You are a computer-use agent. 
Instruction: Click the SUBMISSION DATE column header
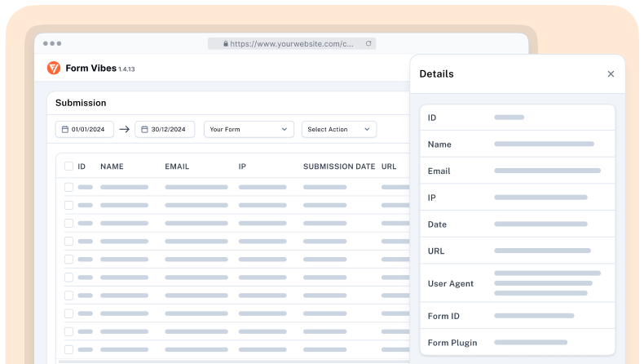pos(339,166)
